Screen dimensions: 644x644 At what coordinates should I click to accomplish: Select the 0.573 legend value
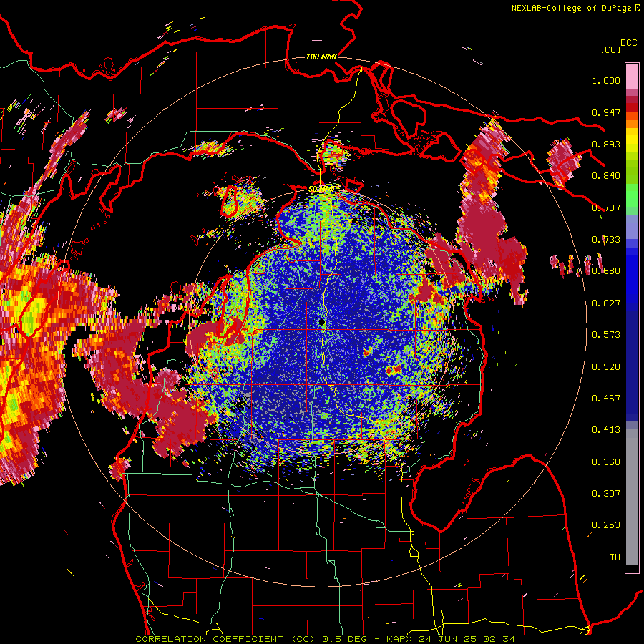(606, 335)
